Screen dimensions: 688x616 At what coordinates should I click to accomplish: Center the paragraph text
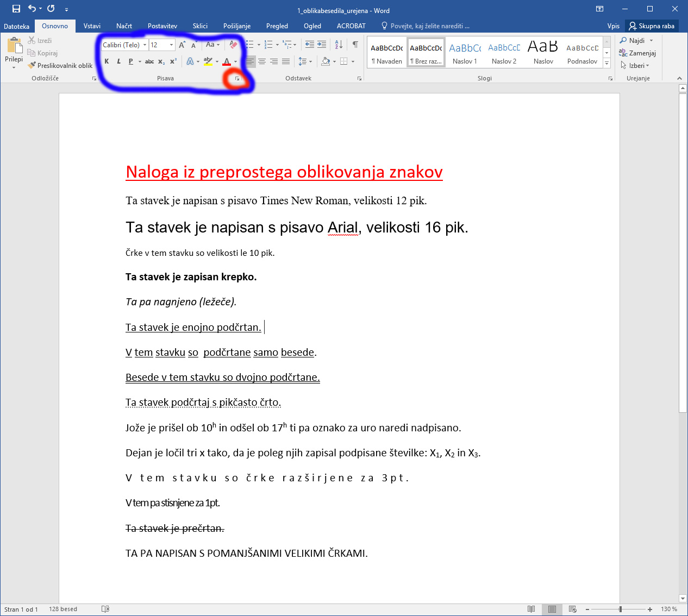[262, 61]
